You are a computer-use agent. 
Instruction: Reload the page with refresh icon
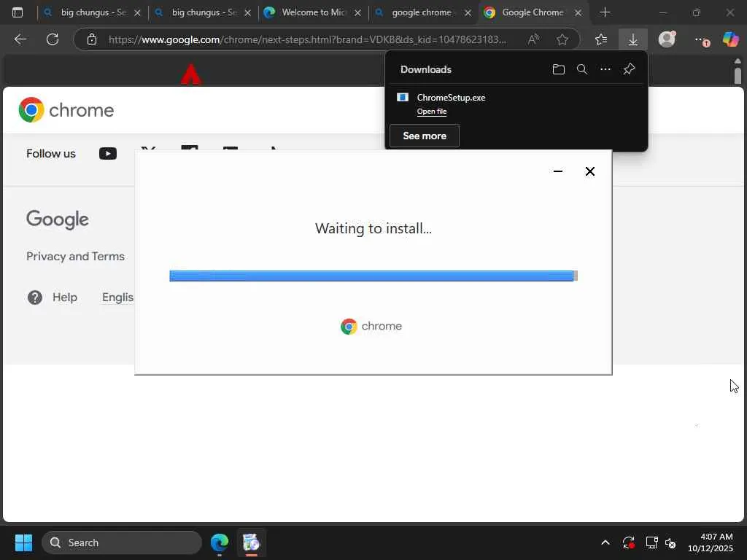53,39
